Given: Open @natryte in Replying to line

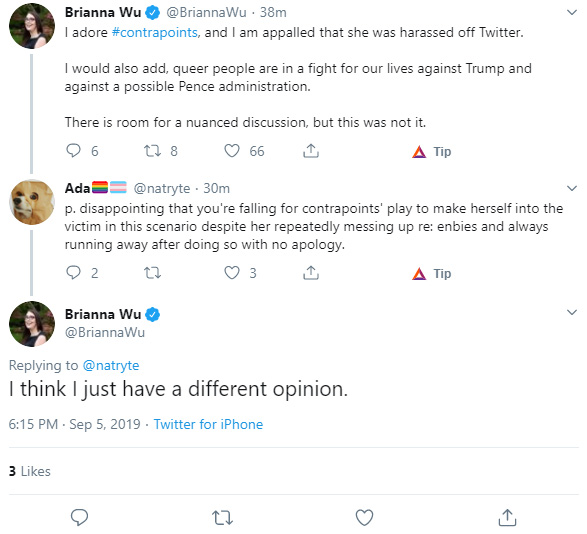Looking at the screenshot, I should [x=111, y=365].
